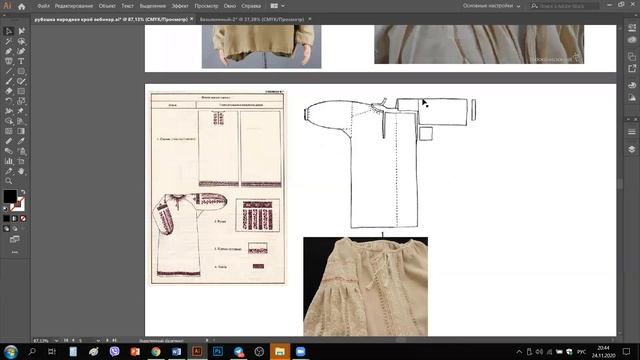Open the Просмотр menu
The width and height of the screenshot is (640, 360).
206,6
